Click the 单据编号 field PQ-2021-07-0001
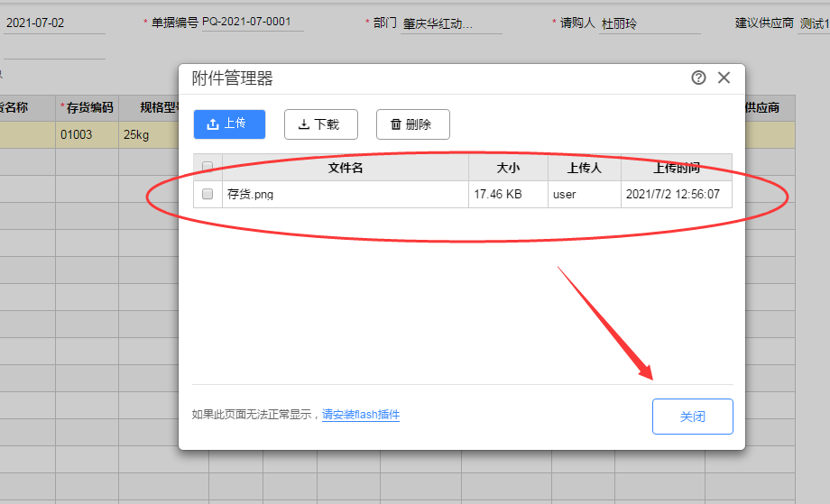 pyautogui.click(x=253, y=23)
